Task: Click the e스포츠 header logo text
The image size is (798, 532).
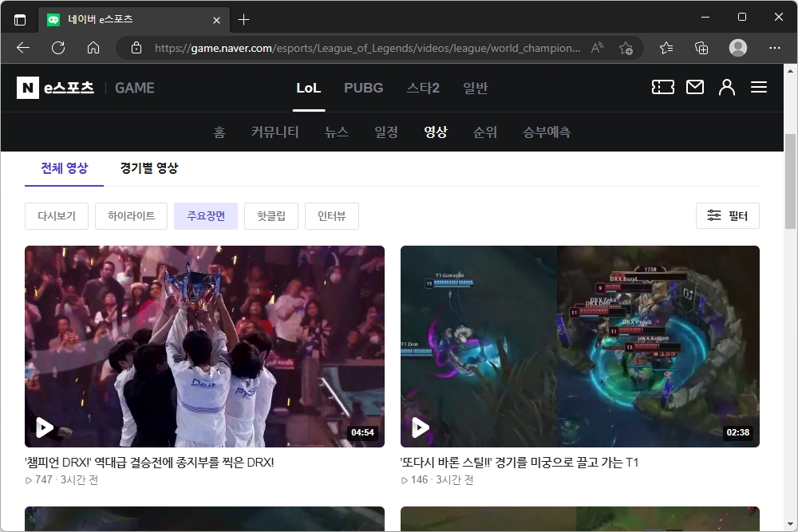Action: [x=69, y=88]
